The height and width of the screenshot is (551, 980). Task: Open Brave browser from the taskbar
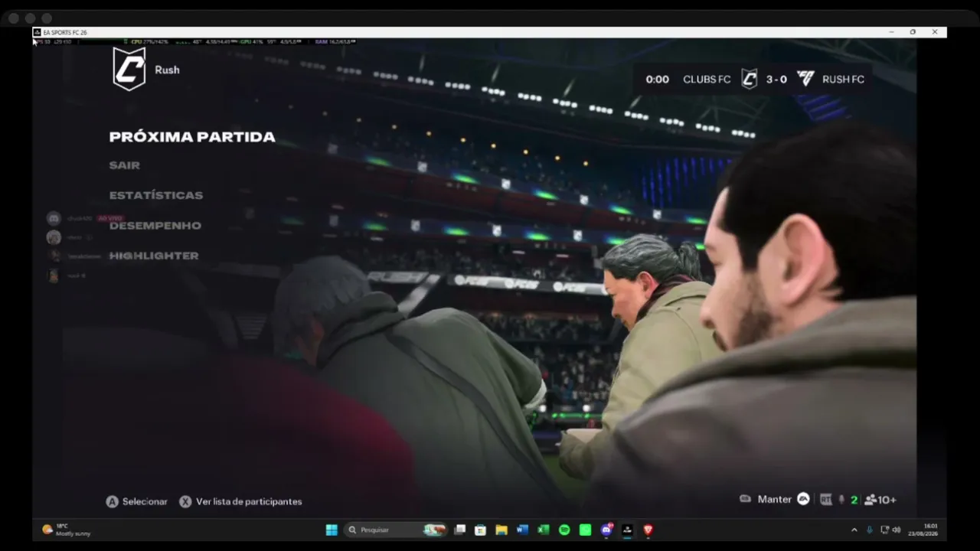pos(648,530)
